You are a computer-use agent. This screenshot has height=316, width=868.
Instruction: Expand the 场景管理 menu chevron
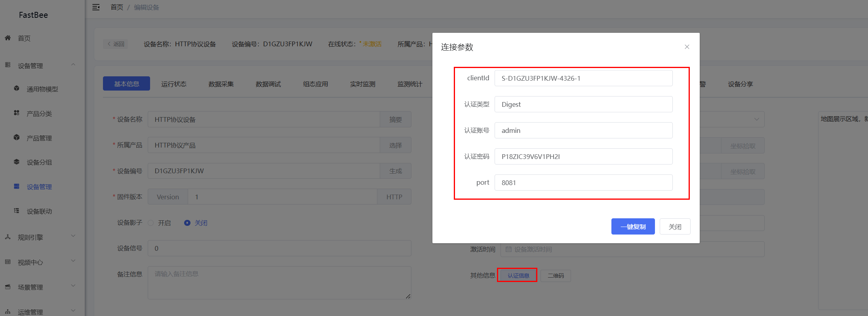(73, 286)
